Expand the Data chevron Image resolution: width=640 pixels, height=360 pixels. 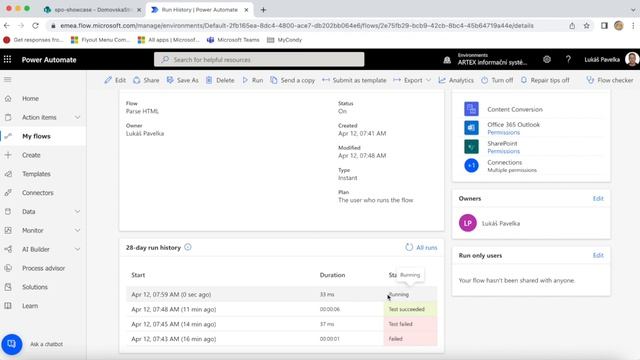tap(78, 211)
